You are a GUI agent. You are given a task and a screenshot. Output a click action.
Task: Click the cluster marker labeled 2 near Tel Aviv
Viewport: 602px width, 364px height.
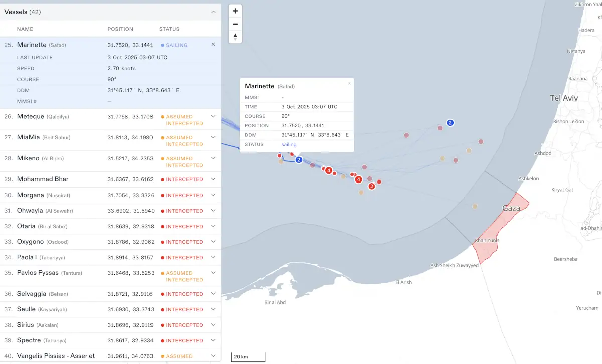450,123
